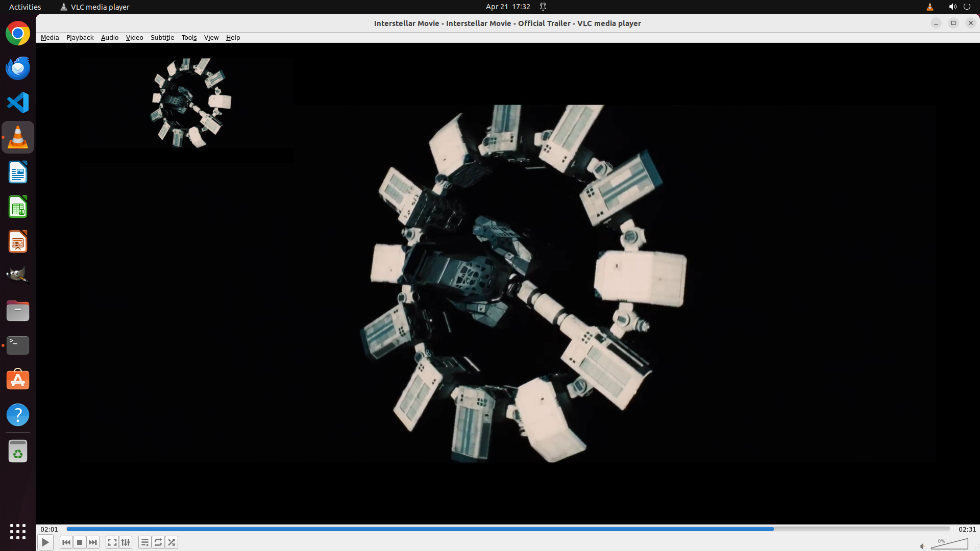
Task: Open the system volume indicator in the top bar
Action: coord(952,7)
